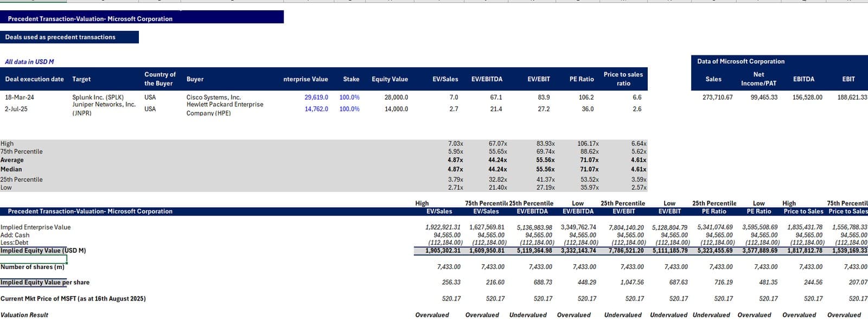
Task: Click implied enterprise value '5,136,983.98'
Action: click(x=534, y=227)
